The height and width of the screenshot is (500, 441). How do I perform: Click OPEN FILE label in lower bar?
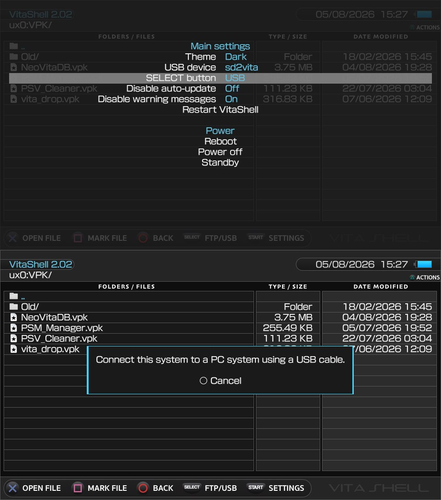[x=42, y=488]
